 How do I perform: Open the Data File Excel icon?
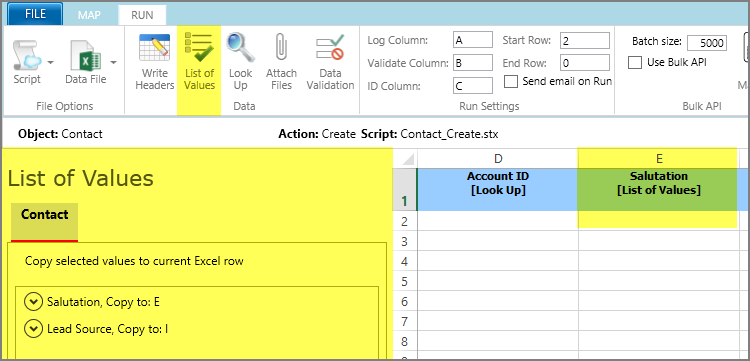[86, 55]
